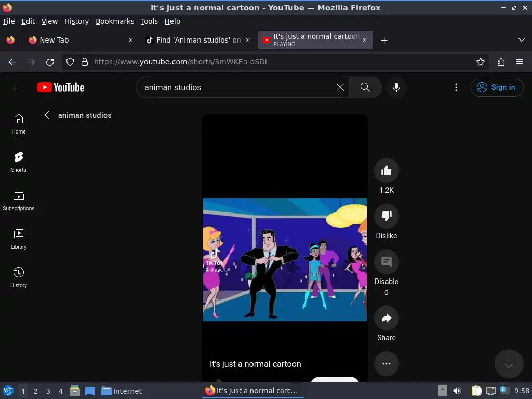
Task: Like the short with thumbs up
Action: 387,170
